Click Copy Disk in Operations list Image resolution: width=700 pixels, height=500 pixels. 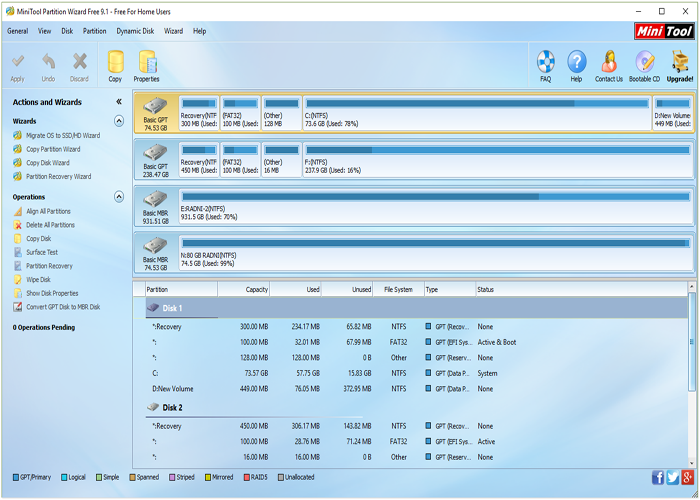pyautogui.click(x=38, y=238)
